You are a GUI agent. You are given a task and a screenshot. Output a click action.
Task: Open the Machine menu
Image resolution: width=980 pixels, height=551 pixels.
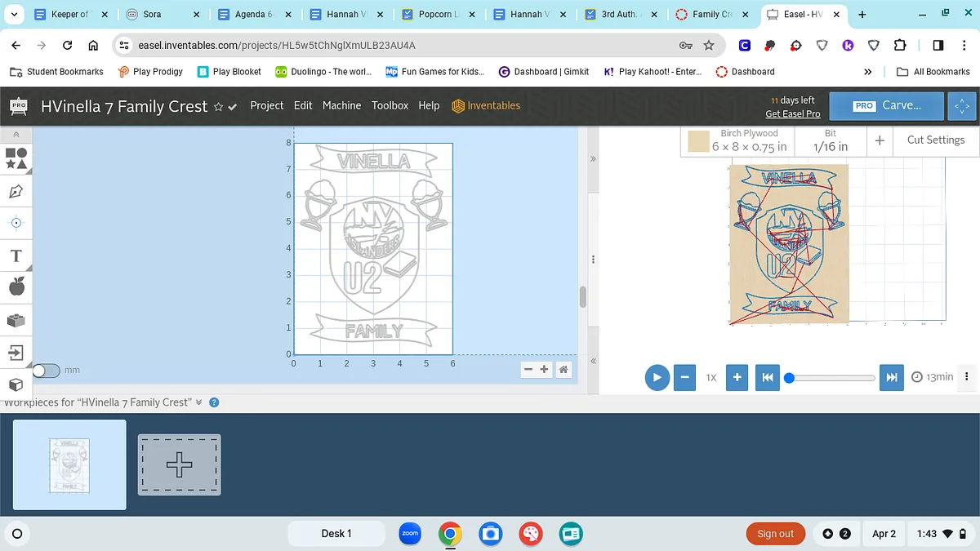(341, 105)
